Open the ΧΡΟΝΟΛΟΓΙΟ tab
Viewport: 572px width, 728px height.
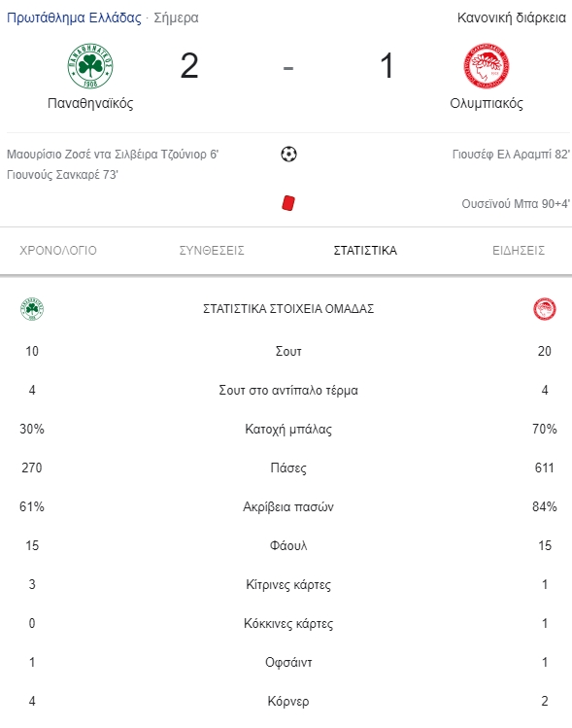click(x=58, y=251)
